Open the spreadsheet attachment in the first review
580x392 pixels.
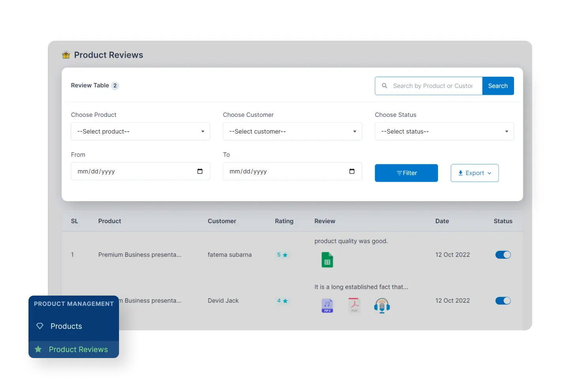coord(327,259)
